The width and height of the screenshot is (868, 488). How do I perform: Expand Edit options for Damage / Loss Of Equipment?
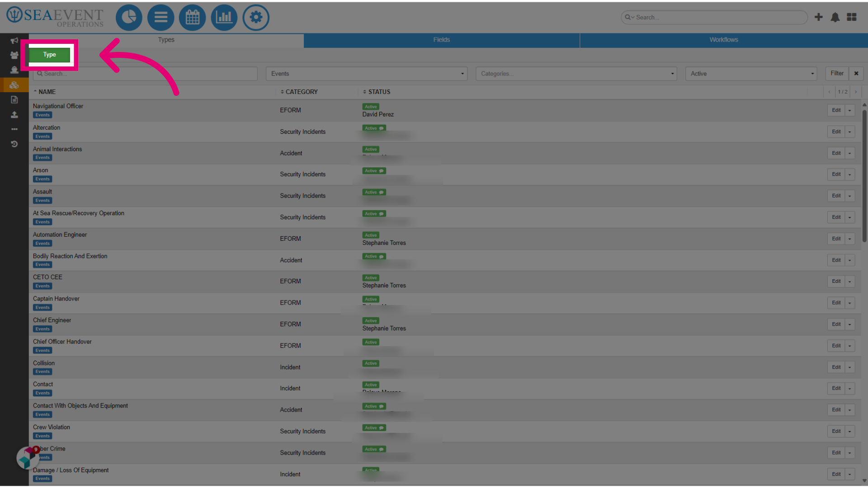[850, 474]
